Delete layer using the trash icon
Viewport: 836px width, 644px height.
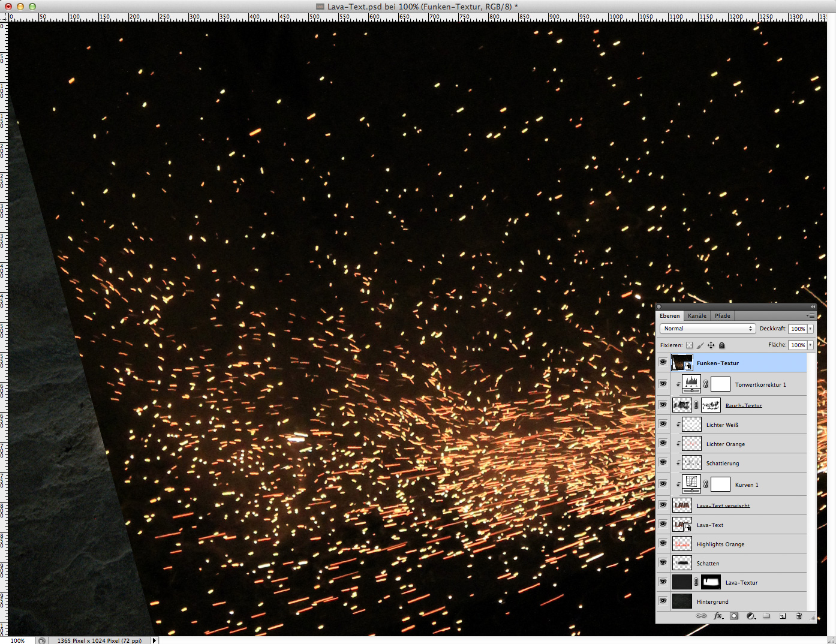tap(798, 616)
